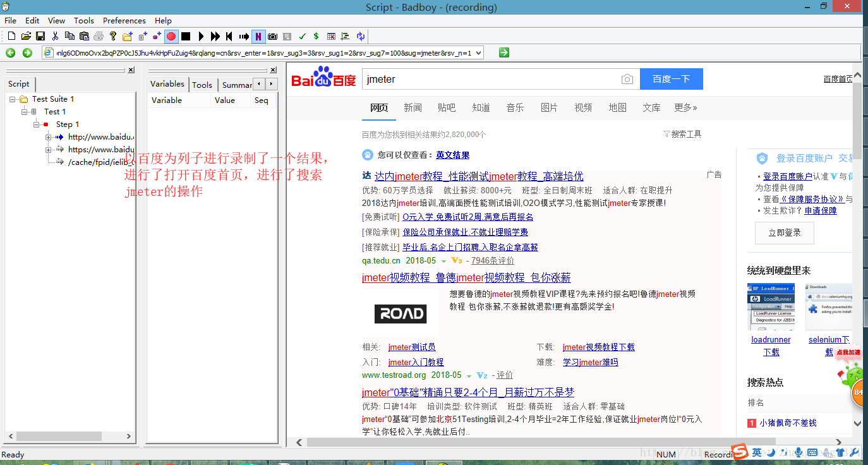This screenshot has width=868, height=465.
Task: Open the 搜索工具 filter
Action: [x=682, y=134]
